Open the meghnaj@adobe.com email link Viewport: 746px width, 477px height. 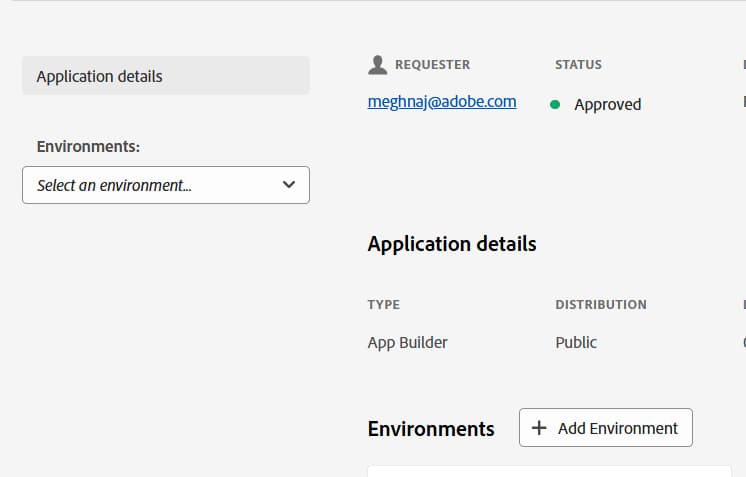point(442,102)
